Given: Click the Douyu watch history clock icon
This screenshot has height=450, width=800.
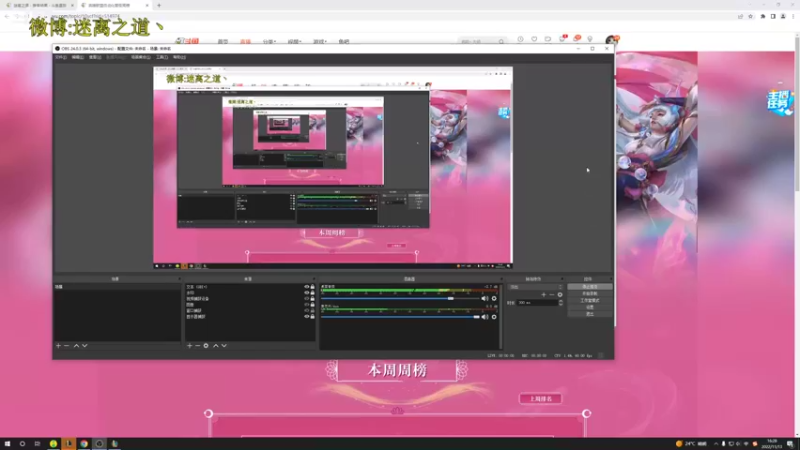Looking at the screenshot, I should tap(520, 39).
